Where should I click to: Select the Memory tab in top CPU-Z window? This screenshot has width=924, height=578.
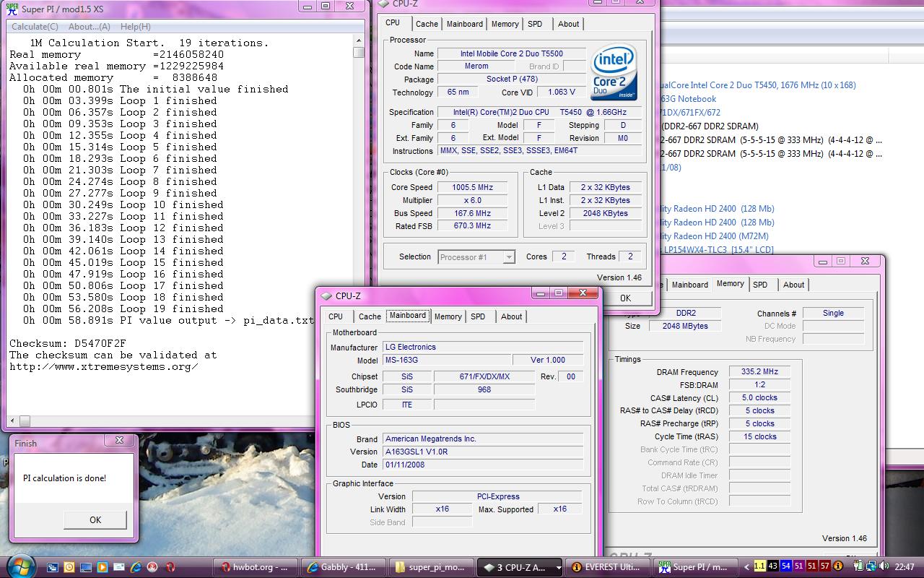click(x=505, y=24)
